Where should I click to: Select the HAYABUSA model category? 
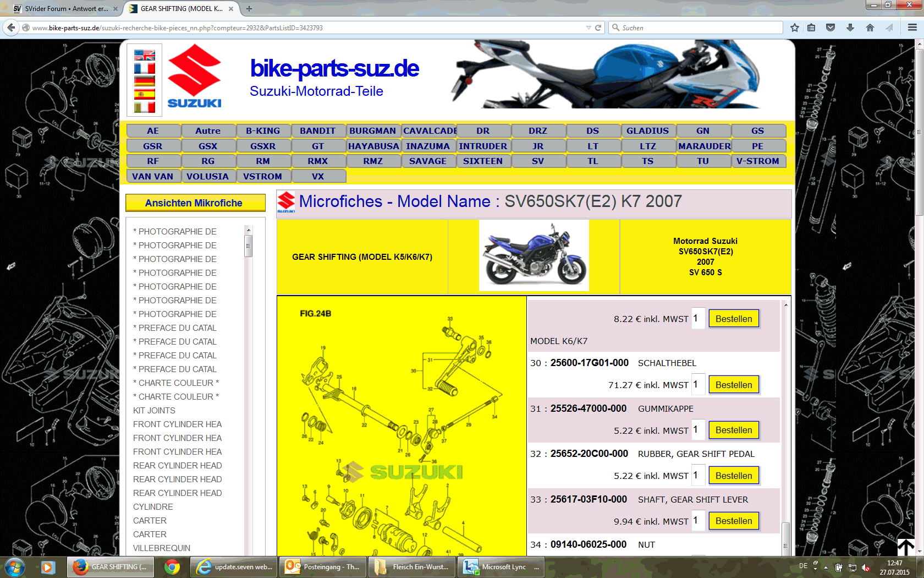[373, 146]
